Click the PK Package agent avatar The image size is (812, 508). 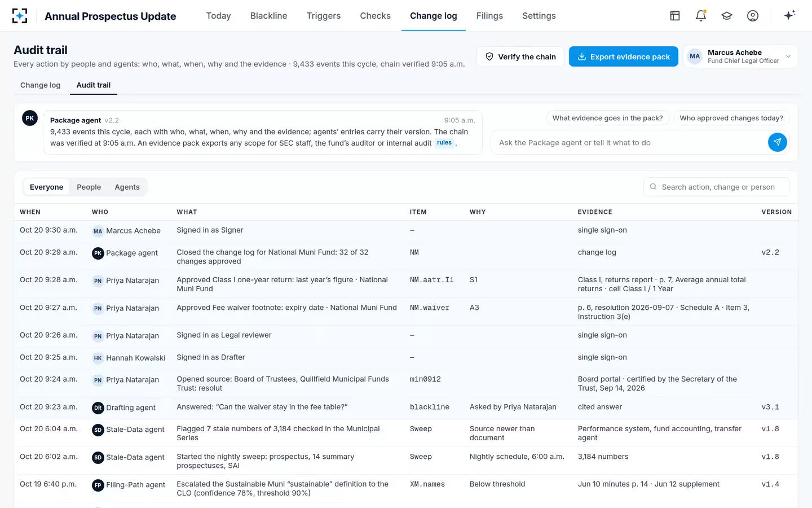click(x=30, y=118)
